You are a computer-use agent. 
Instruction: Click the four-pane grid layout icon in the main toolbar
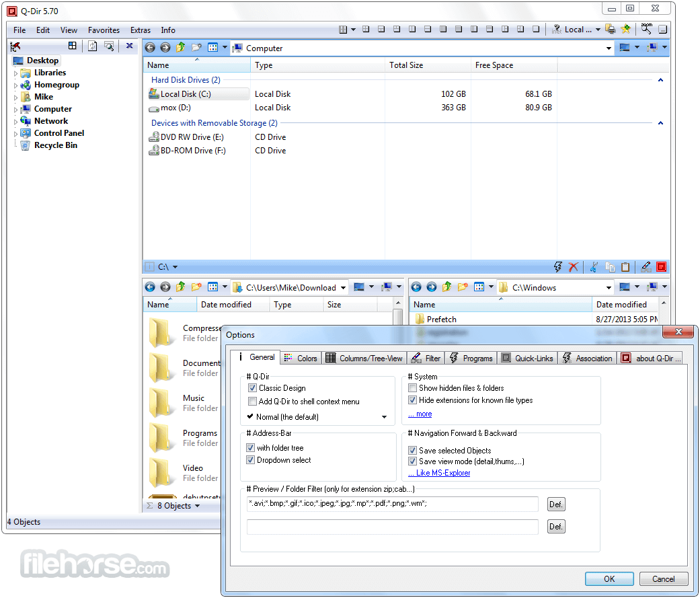pos(366,30)
